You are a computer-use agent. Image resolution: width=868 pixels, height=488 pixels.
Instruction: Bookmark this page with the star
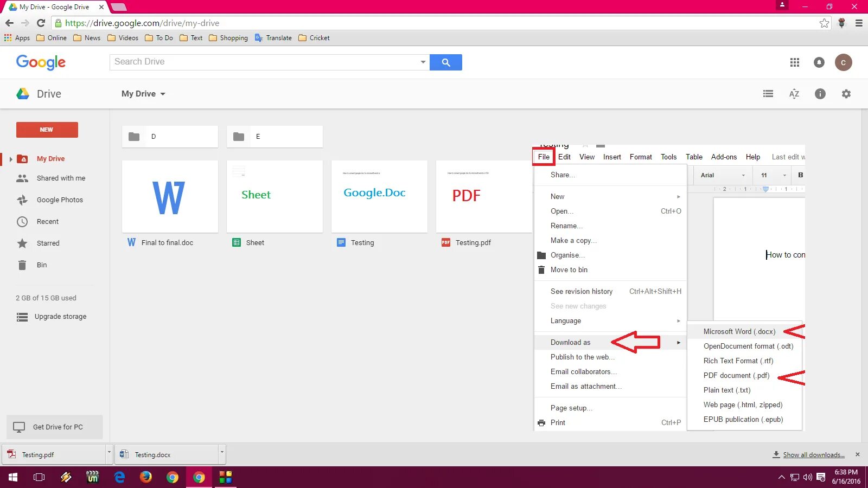click(825, 23)
